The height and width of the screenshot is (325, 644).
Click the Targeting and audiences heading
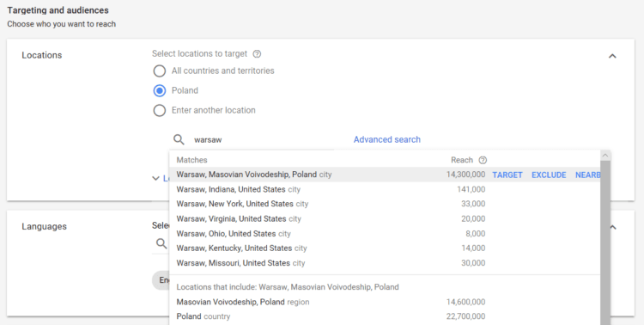pyautogui.click(x=58, y=10)
